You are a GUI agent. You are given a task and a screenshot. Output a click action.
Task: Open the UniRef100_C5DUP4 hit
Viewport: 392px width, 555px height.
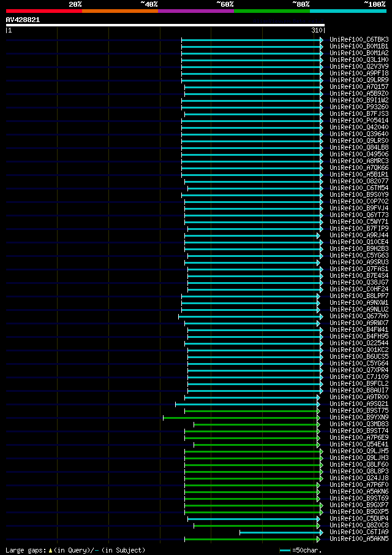pyautogui.click(x=359, y=519)
